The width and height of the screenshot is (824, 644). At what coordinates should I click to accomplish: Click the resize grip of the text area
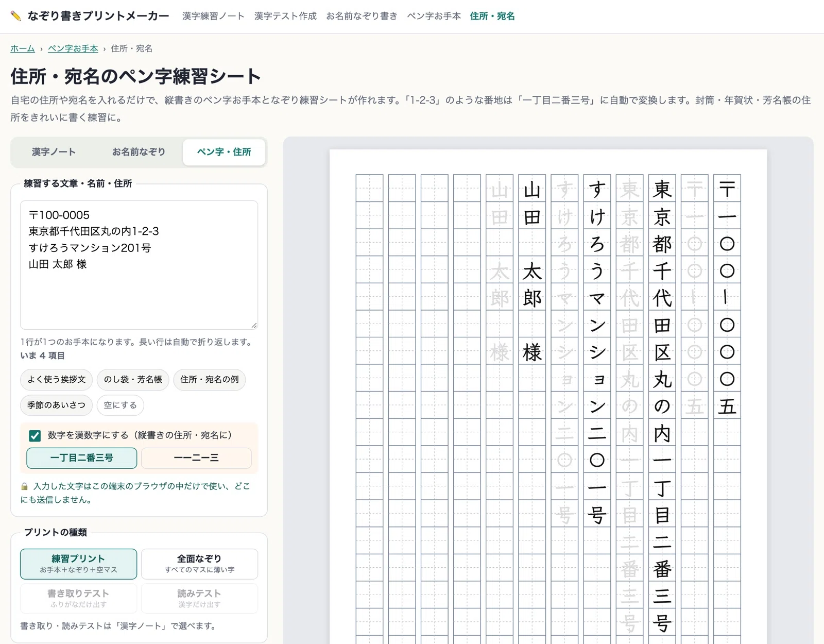(254, 325)
